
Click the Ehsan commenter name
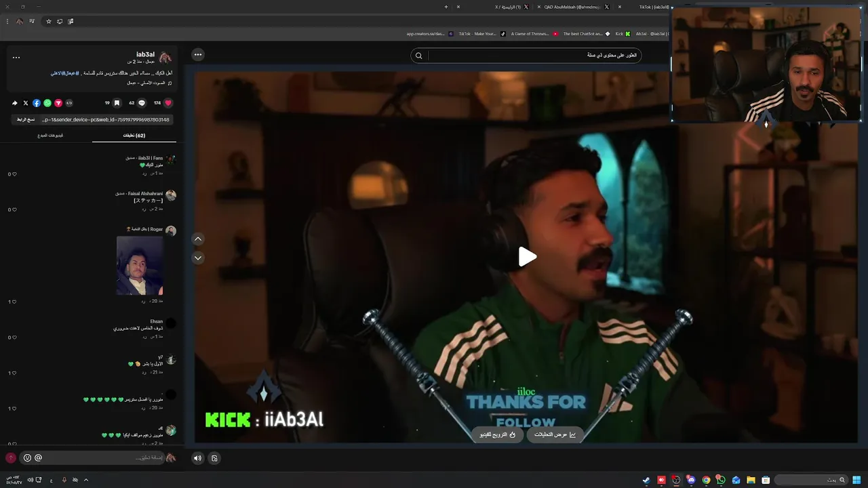(157, 321)
